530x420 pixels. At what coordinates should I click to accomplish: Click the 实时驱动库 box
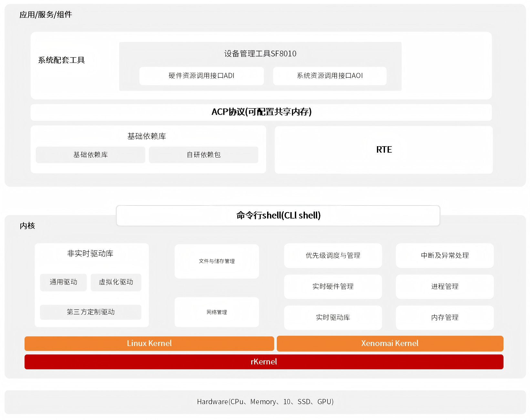(x=333, y=317)
